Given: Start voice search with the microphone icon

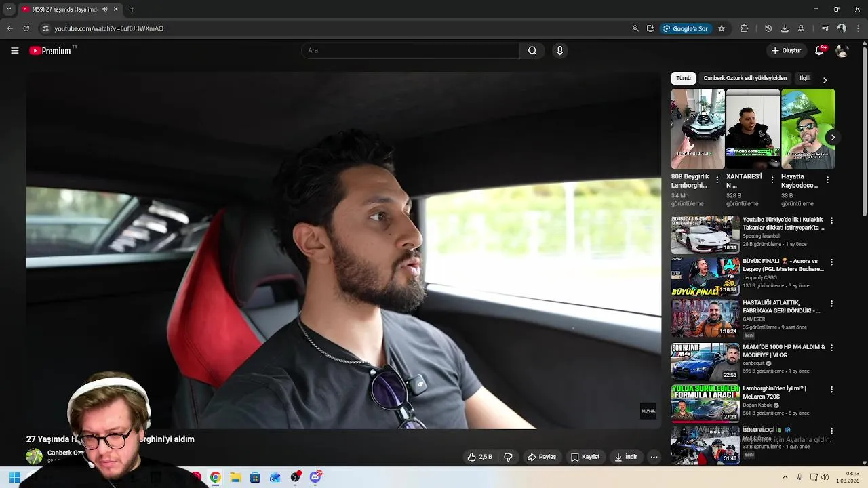Looking at the screenshot, I should [559, 50].
